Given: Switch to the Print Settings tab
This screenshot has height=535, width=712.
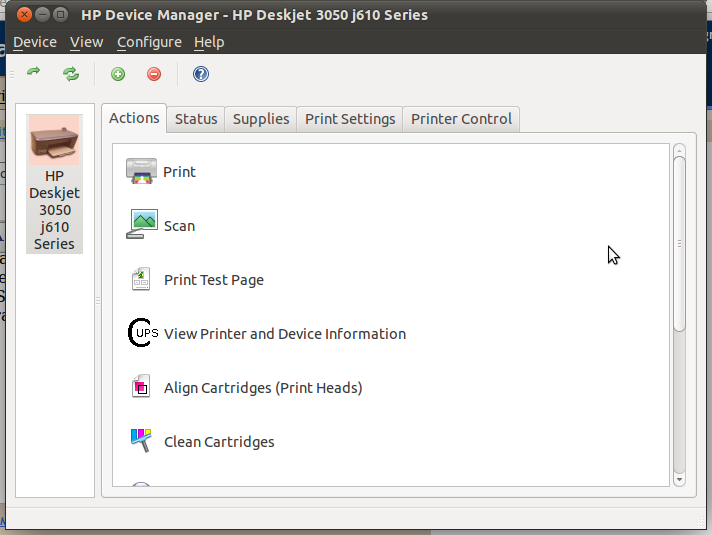Looking at the screenshot, I should click(350, 119).
